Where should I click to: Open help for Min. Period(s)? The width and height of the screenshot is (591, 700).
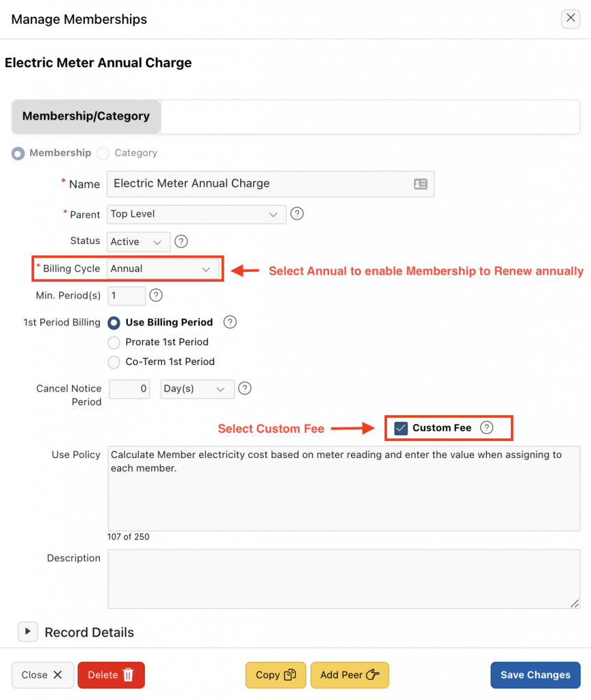pyautogui.click(x=156, y=295)
